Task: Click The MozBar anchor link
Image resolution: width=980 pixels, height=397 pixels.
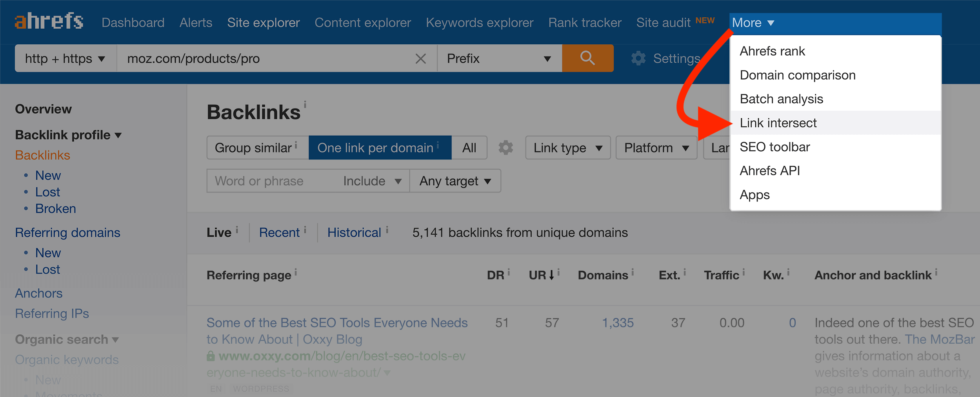Action: tap(940, 339)
